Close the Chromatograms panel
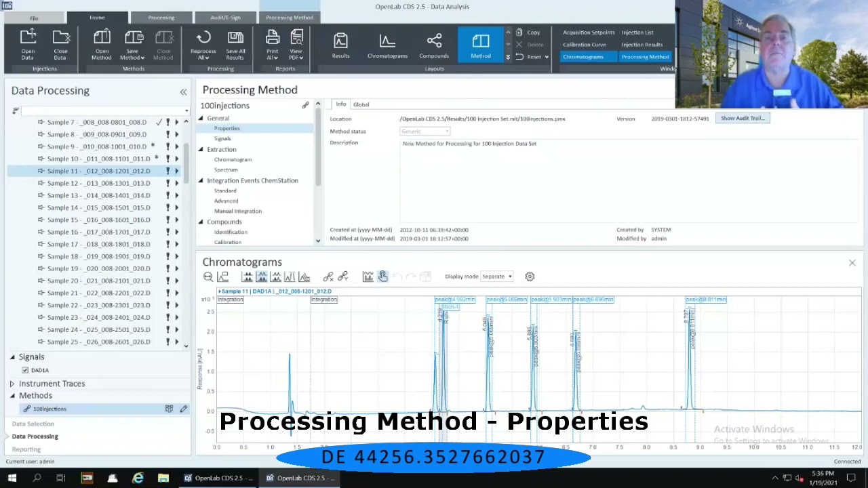This screenshot has height=488, width=868. 852,263
